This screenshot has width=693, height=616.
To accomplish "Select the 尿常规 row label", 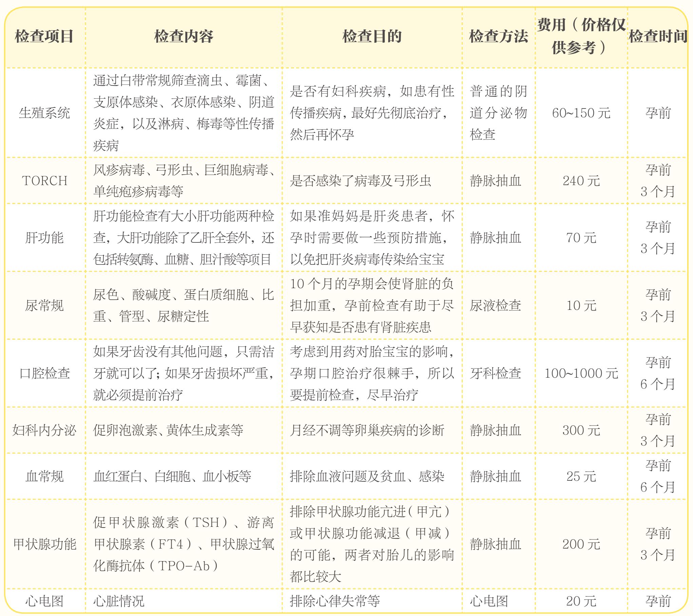I will point(44,305).
